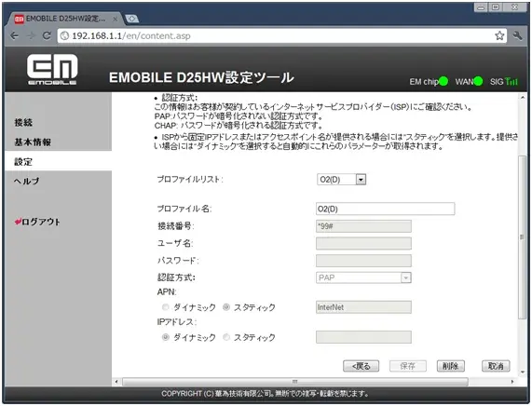
Task: Open 認証方式 PAP dropdown
Action: [x=363, y=277]
